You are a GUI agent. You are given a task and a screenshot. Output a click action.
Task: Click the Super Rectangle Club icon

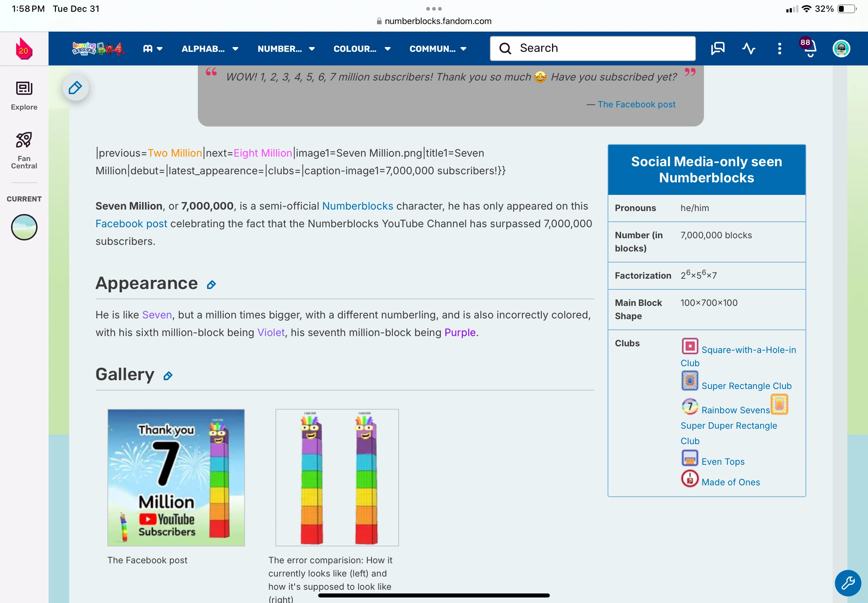point(690,381)
